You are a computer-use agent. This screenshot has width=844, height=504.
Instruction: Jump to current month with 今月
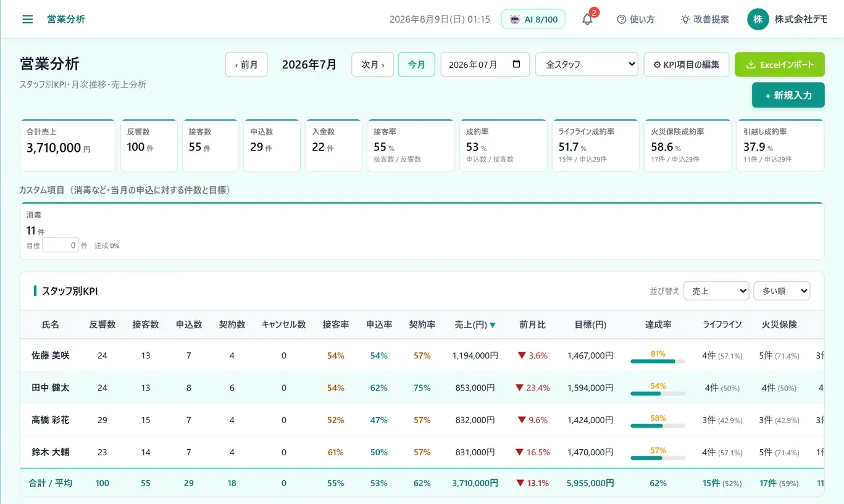[x=417, y=64]
